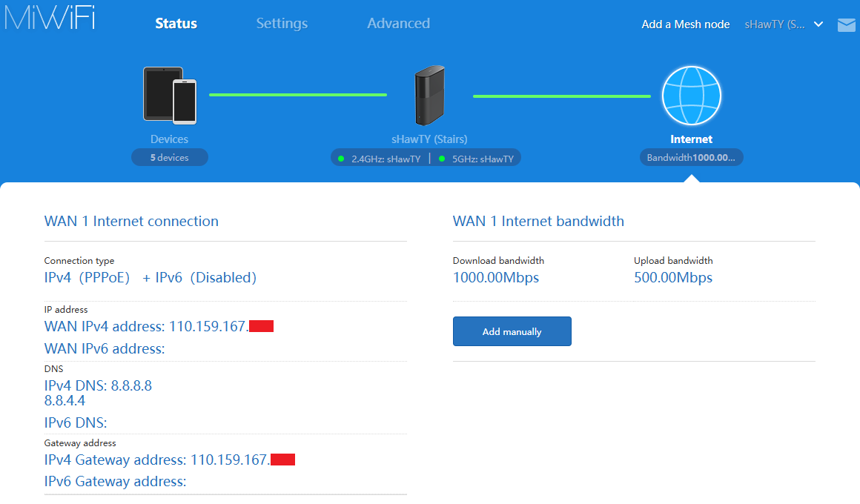This screenshot has height=504, width=860.
Task: Click the Devices label
Action: (170, 139)
